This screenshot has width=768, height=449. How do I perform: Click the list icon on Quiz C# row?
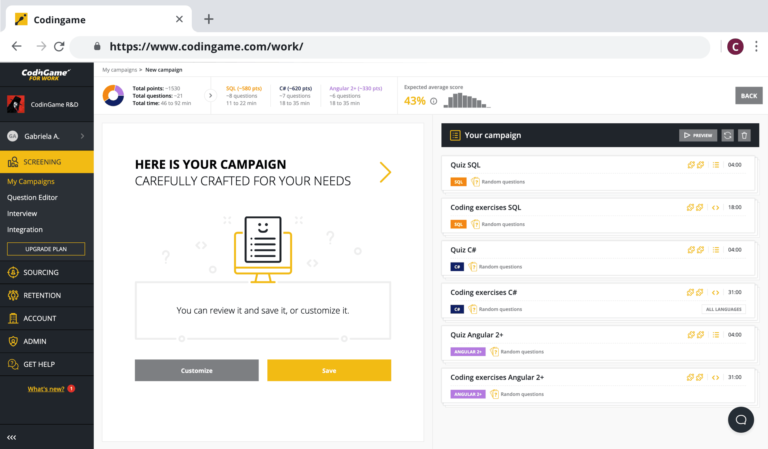716,250
